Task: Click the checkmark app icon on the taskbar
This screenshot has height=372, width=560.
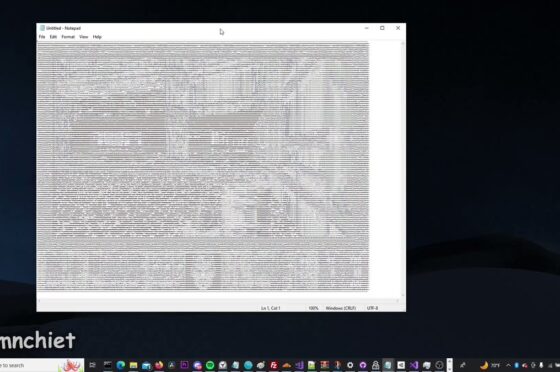Action: (x=223, y=365)
